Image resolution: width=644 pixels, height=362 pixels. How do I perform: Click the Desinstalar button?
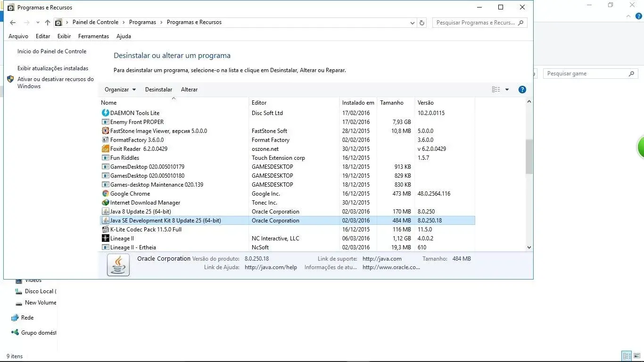158,90
